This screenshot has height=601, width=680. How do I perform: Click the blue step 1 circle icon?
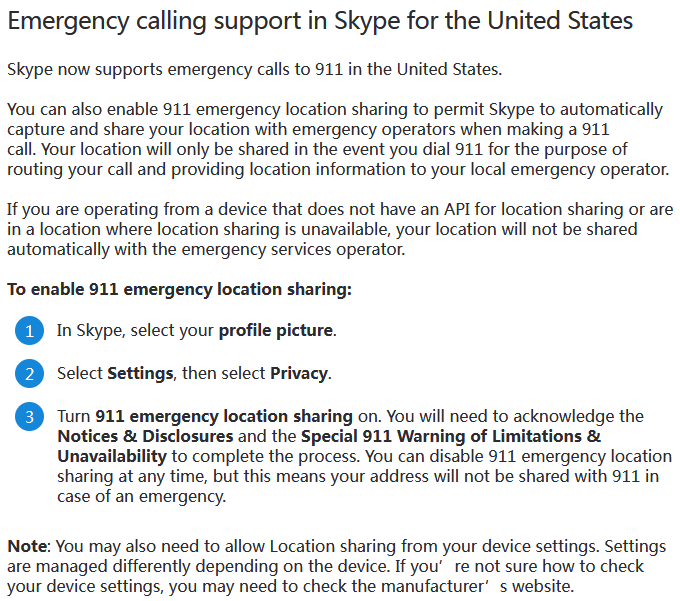tap(30, 331)
